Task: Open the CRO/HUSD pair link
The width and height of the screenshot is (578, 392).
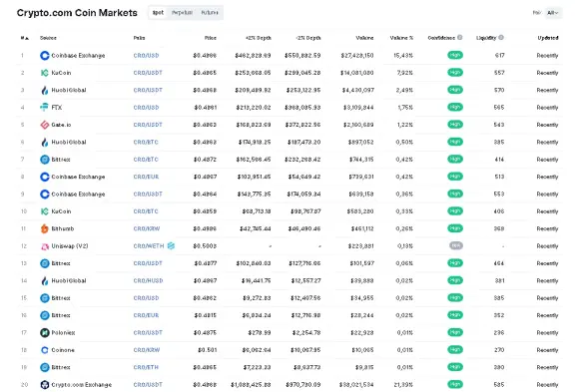Action: click(x=148, y=280)
